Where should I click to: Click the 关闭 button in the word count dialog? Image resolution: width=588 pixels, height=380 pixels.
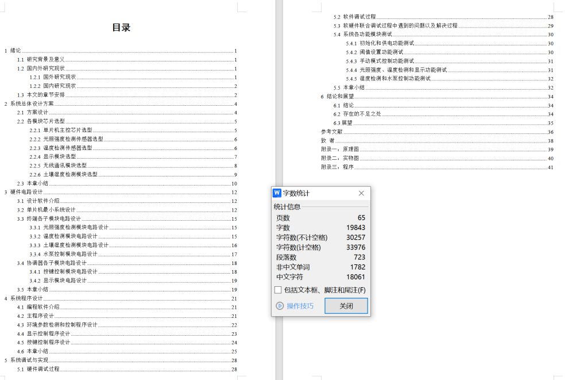click(345, 305)
